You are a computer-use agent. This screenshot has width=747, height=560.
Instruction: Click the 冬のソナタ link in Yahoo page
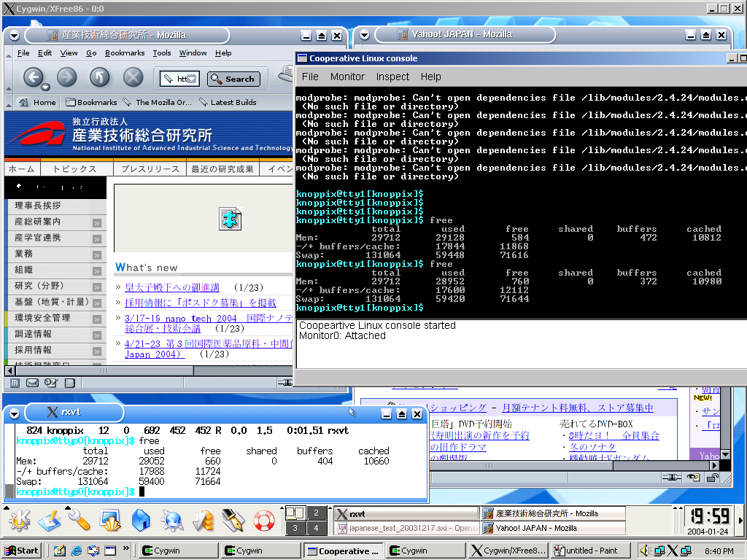(592, 447)
